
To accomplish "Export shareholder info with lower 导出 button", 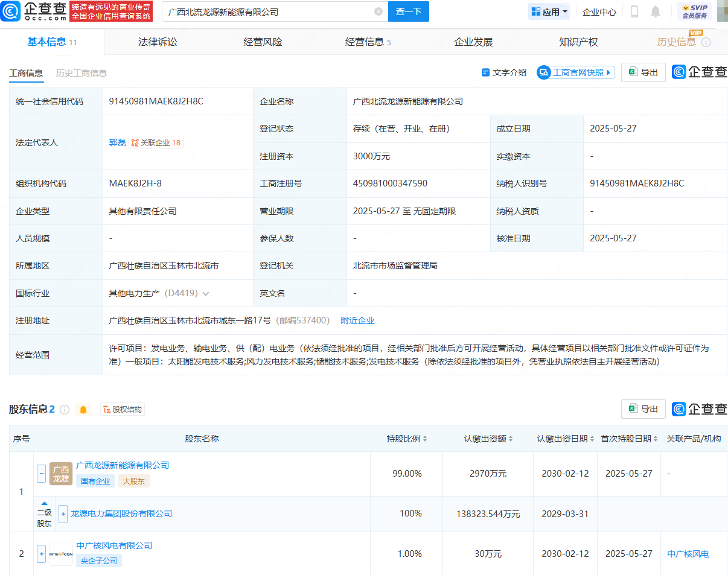I will coord(643,409).
